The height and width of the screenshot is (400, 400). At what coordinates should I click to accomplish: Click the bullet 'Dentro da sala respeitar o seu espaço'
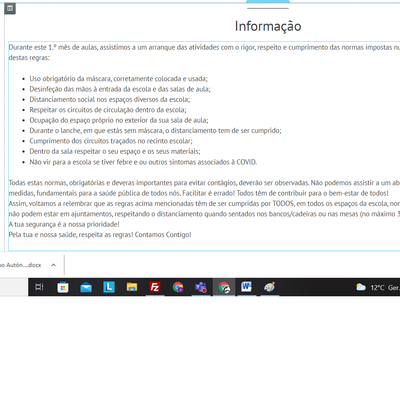115,151
